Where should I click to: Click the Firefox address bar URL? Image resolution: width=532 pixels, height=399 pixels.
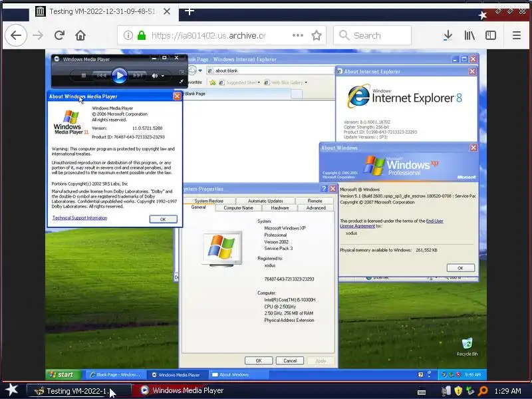(x=208, y=35)
